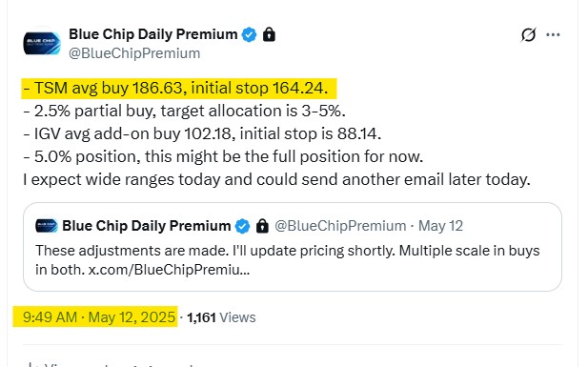Visit @BlueChipPremium handle under main author name

[x=134, y=53]
